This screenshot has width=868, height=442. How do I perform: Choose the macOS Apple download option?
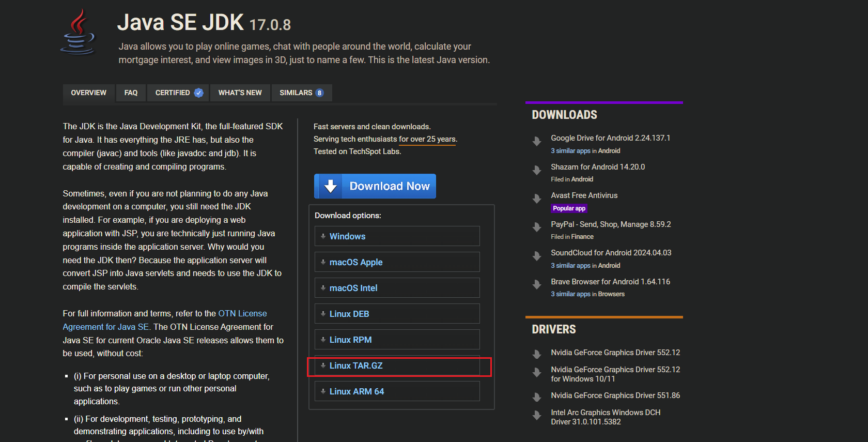click(397, 262)
